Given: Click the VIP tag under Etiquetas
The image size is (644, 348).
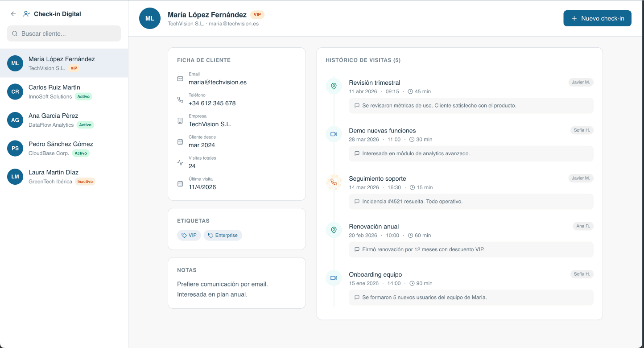Looking at the screenshot, I should click(x=189, y=235).
